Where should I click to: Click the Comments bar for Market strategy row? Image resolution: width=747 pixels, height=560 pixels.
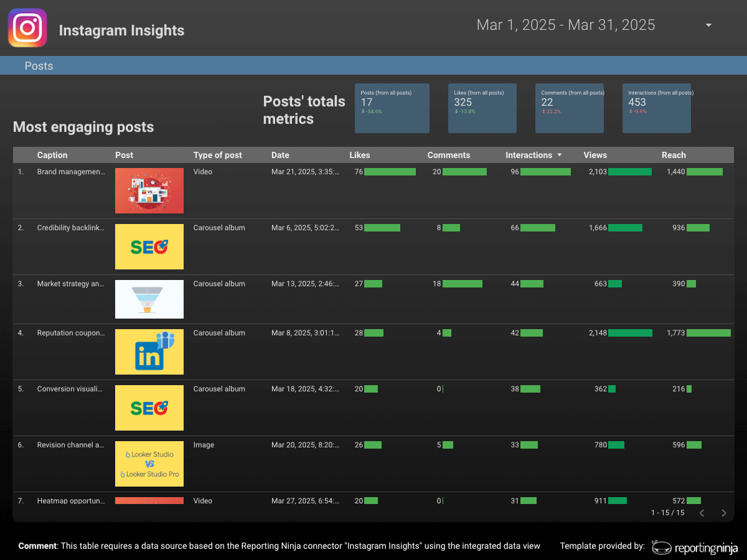pos(463,284)
